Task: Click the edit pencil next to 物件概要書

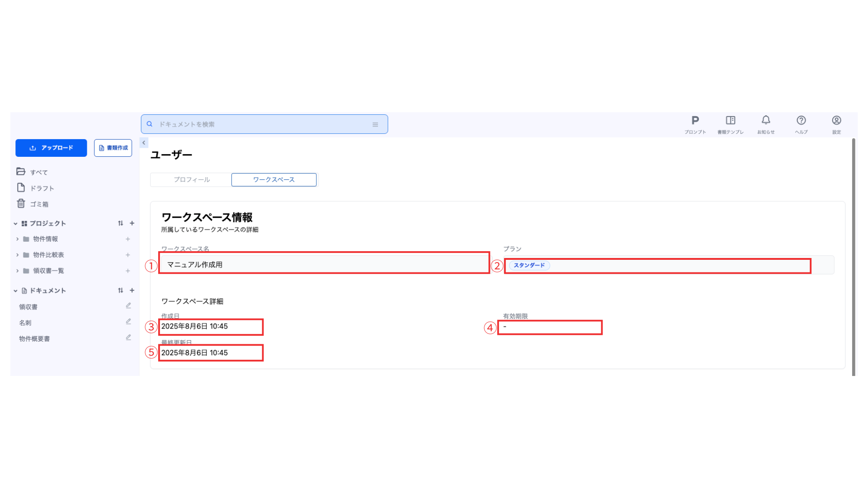Action: point(128,338)
